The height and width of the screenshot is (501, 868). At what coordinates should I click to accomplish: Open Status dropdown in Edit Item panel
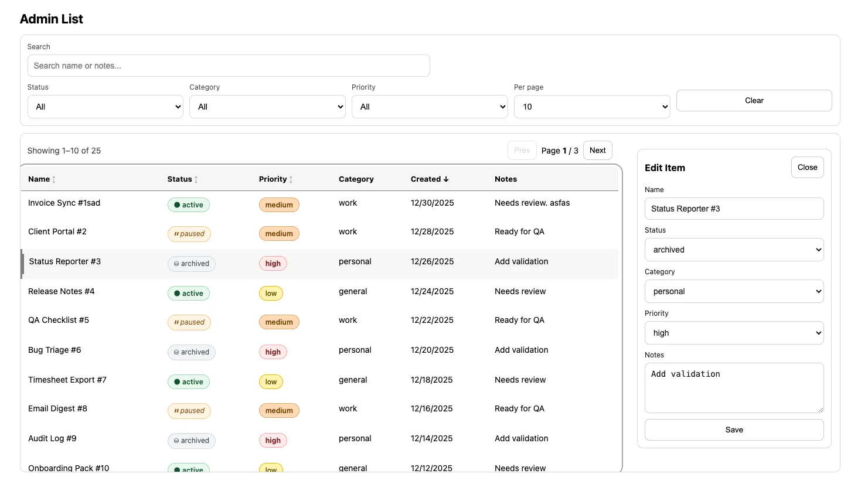click(734, 250)
